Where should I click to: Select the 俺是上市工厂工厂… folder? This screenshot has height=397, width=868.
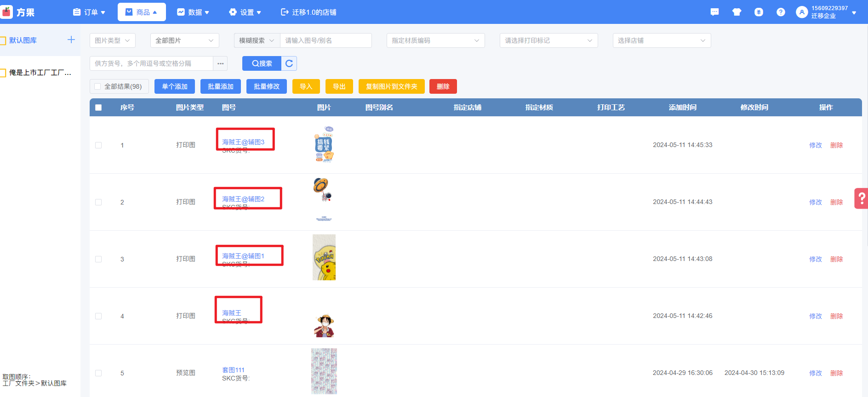40,73
